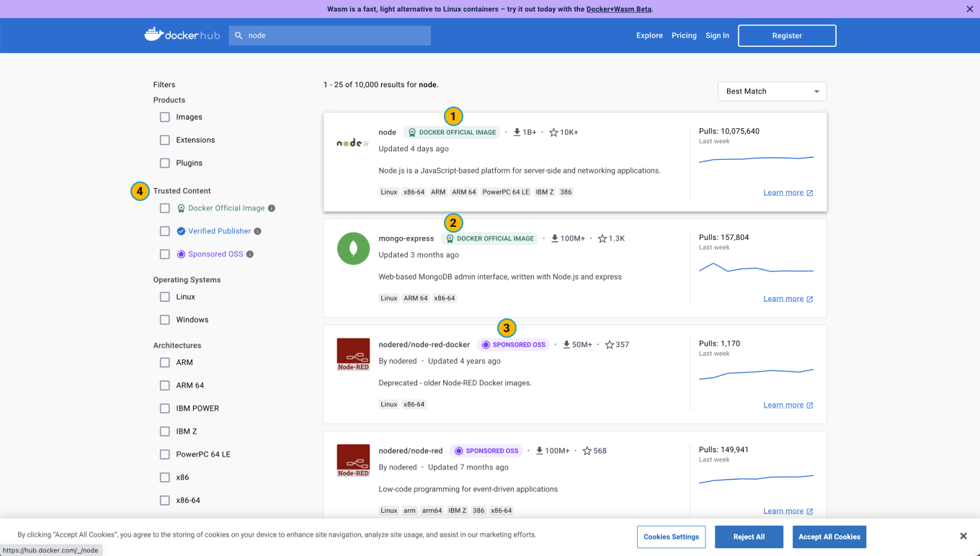The image size is (980, 556).
Task: Click Accept All Cookies
Action: pos(829,537)
